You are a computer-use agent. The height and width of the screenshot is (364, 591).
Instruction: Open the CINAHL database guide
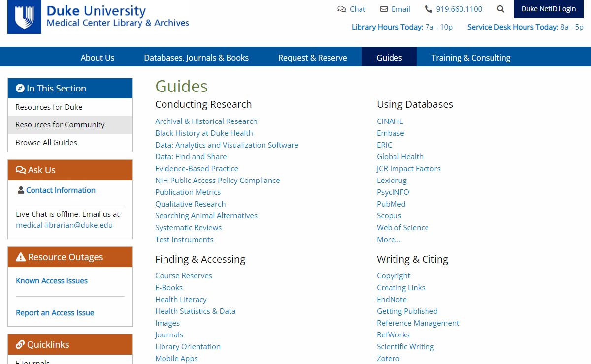(x=390, y=121)
